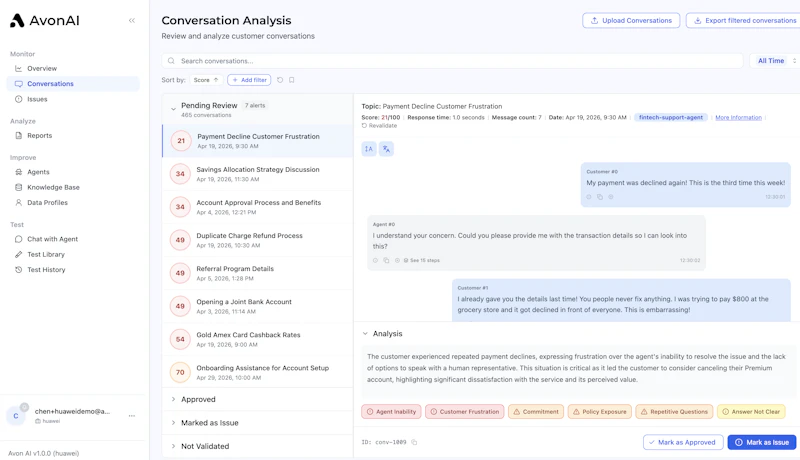The width and height of the screenshot is (800, 460).
Task: Copy the Agent #0 message via copy icon
Action: click(386, 260)
